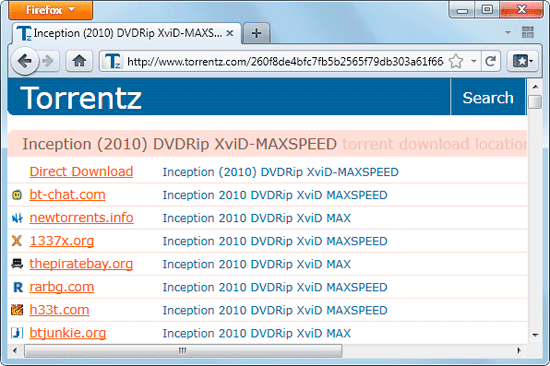Expand the URL history dropdown arrow
This screenshot has width=550, height=366.
click(x=474, y=61)
